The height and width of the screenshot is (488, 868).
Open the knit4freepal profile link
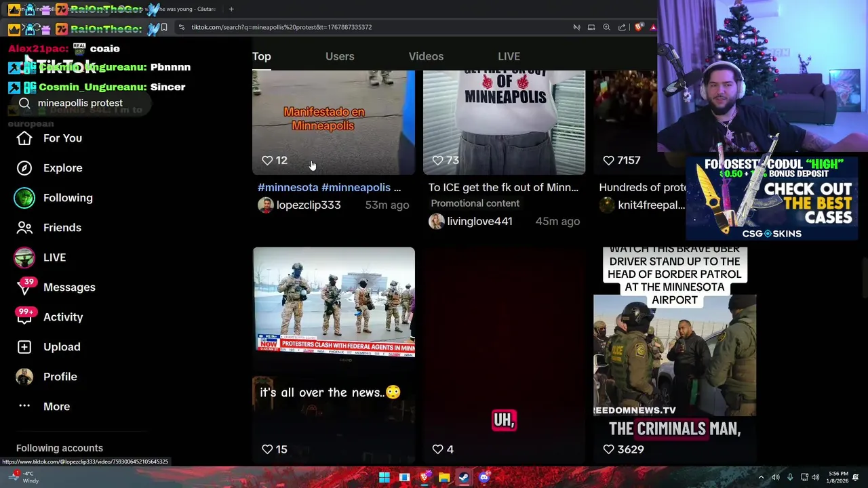(651, 205)
